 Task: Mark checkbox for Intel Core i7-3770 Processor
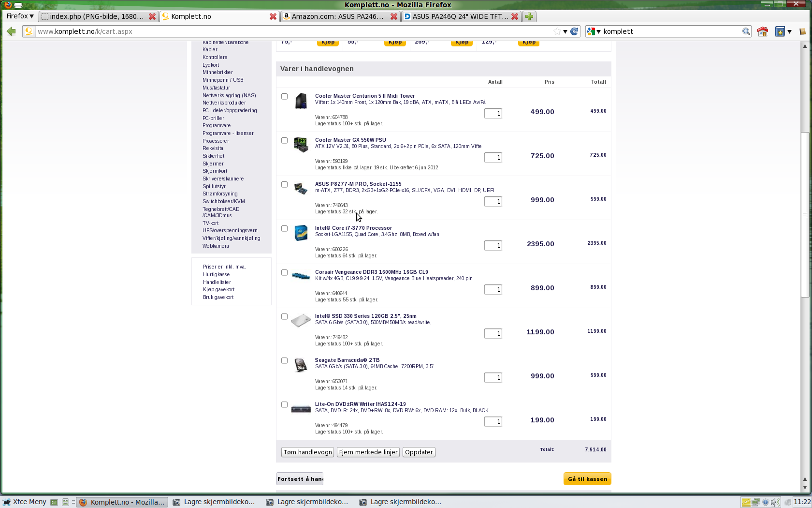tap(284, 228)
